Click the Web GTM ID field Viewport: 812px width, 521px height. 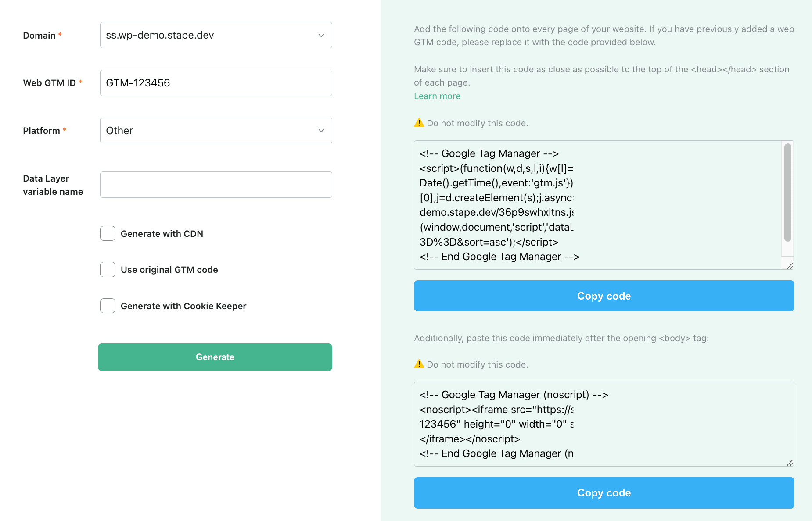click(216, 82)
